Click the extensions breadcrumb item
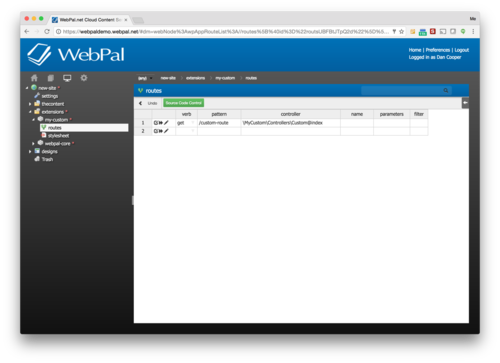This screenshot has width=500, height=363. [195, 78]
